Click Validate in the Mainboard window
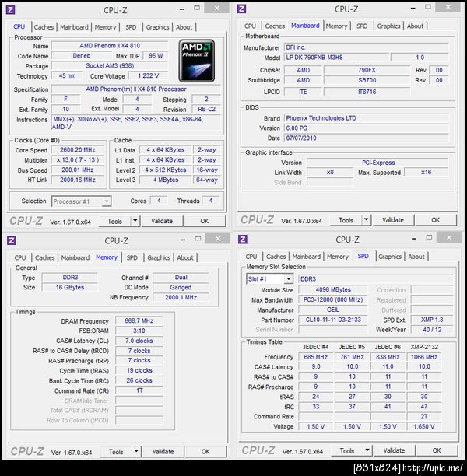467x476 pixels. pos(393,220)
